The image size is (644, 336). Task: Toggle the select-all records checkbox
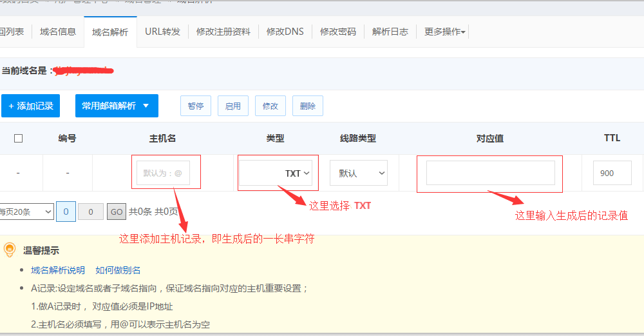pyautogui.click(x=18, y=138)
